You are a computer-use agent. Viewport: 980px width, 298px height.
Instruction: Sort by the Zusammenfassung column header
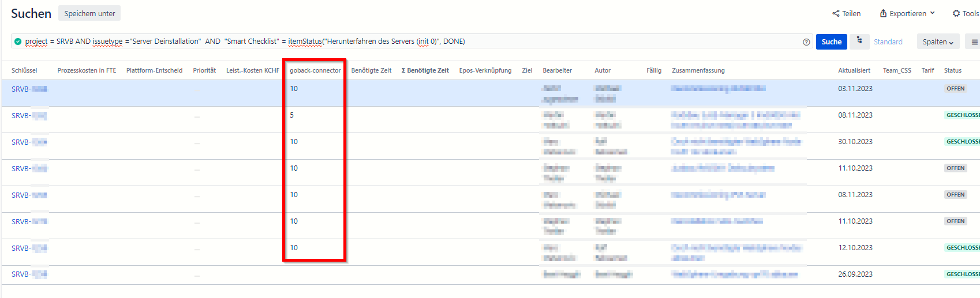pyautogui.click(x=698, y=70)
